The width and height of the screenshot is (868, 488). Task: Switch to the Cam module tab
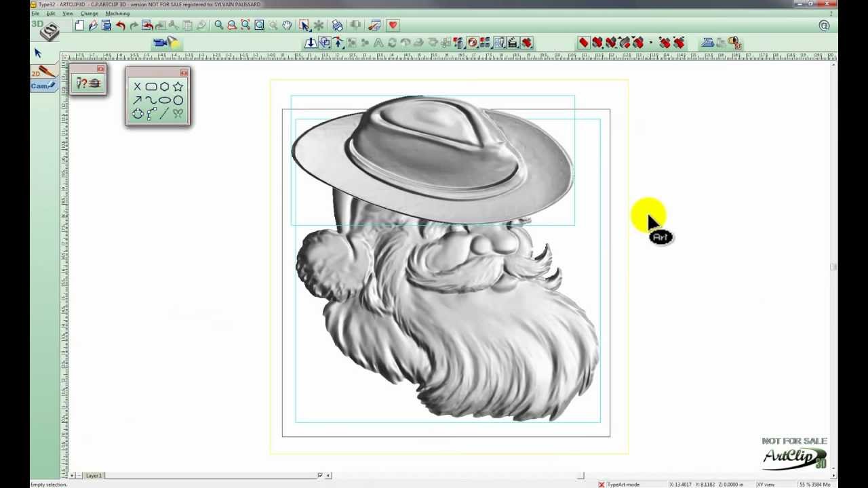43,85
